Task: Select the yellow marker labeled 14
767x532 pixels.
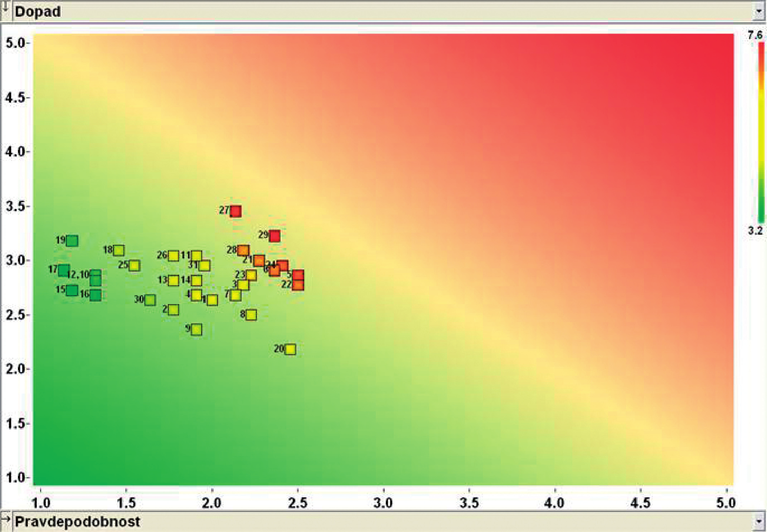Action: 196,280
